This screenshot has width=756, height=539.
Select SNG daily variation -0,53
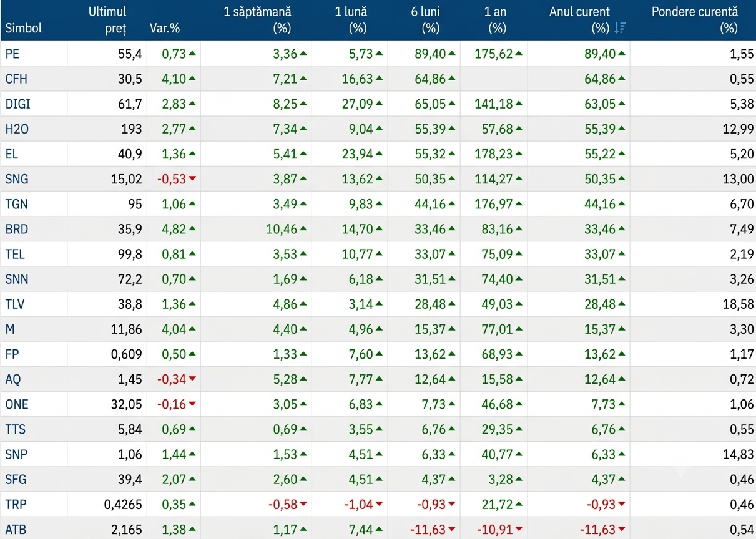pyautogui.click(x=171, y=179)
